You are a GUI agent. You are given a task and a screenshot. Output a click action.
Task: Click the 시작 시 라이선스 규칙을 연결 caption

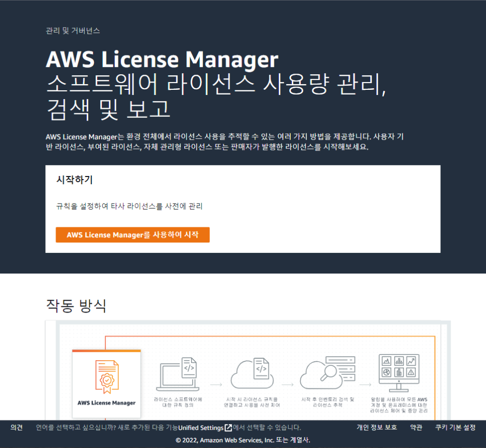(252, 402)
